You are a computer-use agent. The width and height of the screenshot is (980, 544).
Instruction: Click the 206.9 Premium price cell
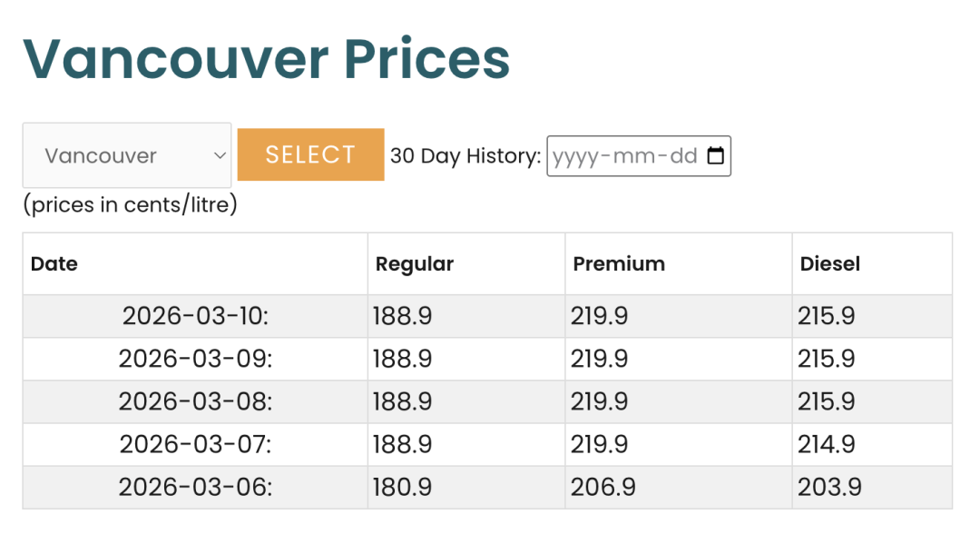pos(603,488)
